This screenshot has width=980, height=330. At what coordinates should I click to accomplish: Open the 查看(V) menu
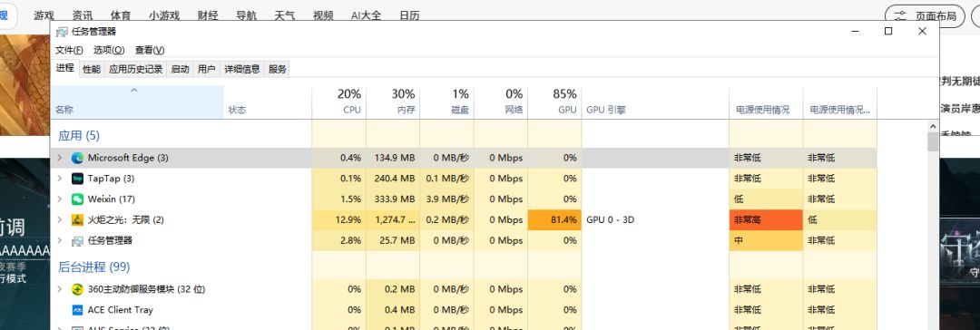[150, 50]
